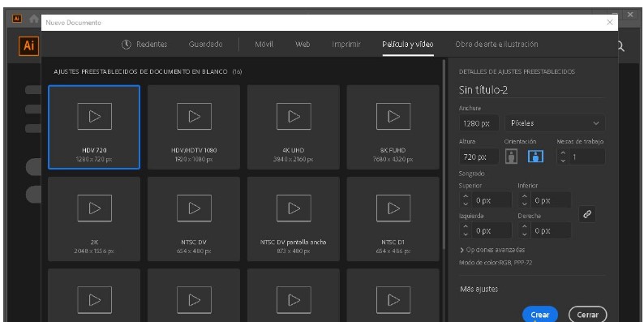Image resolution: width=644 pixels, height=322 pixels.
Task: Open the Imprimir tab
Action: (346, 45)
